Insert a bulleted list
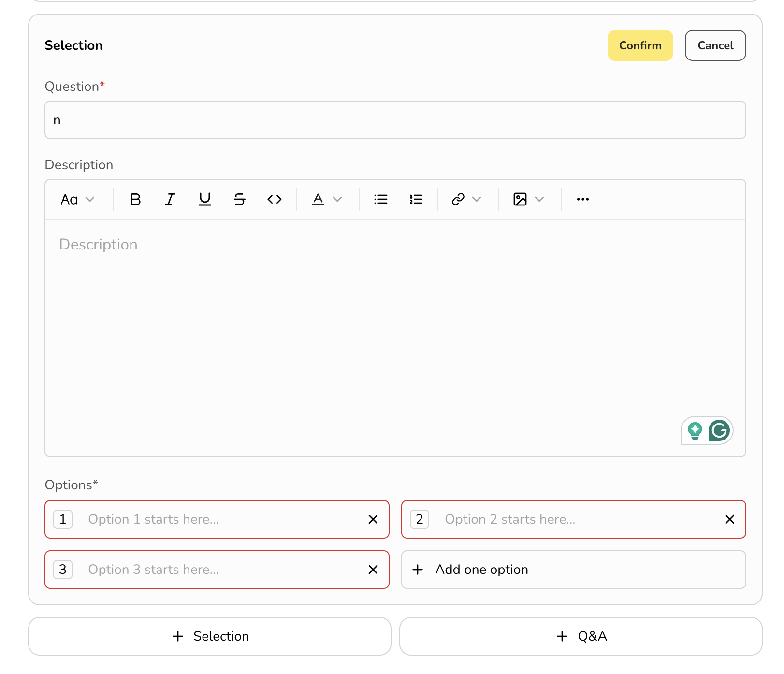Screen dimensions: 784x674 (381, 199)
